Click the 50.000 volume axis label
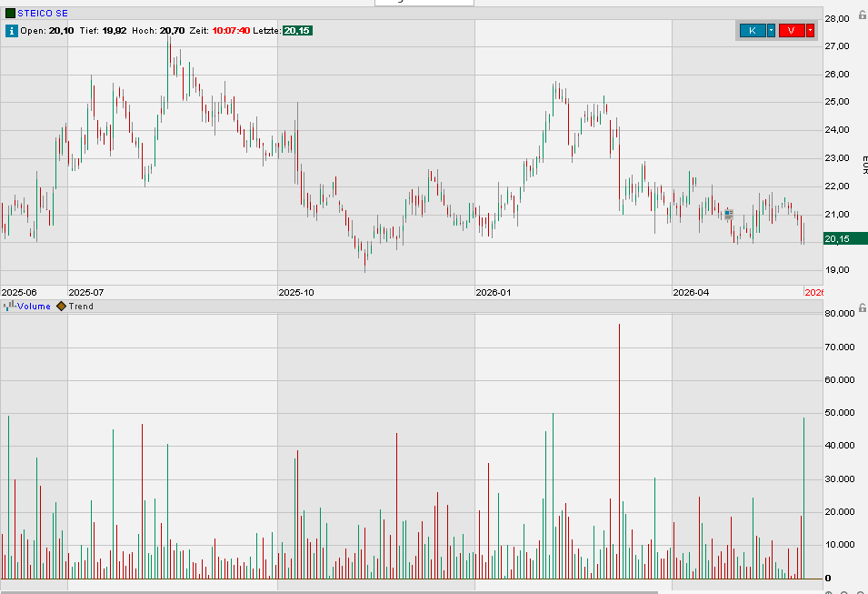The image size is (868, 594). coord(840,412)
